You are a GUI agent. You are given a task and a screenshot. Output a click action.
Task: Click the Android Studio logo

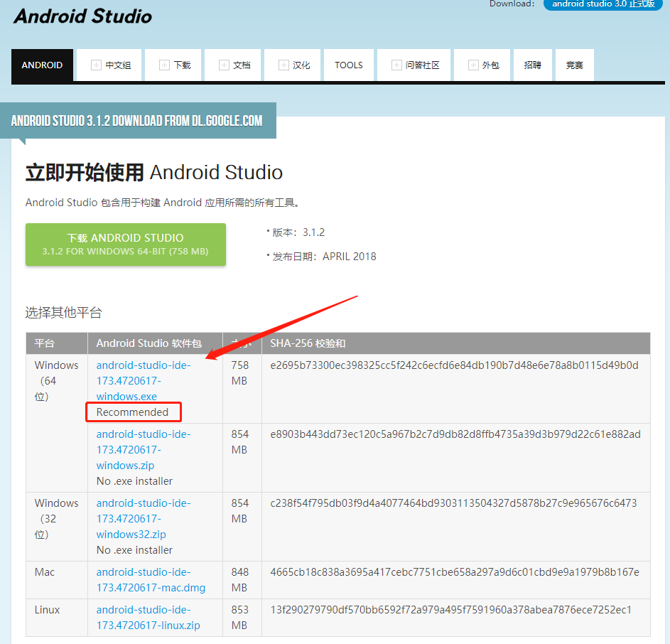point(82,16)
